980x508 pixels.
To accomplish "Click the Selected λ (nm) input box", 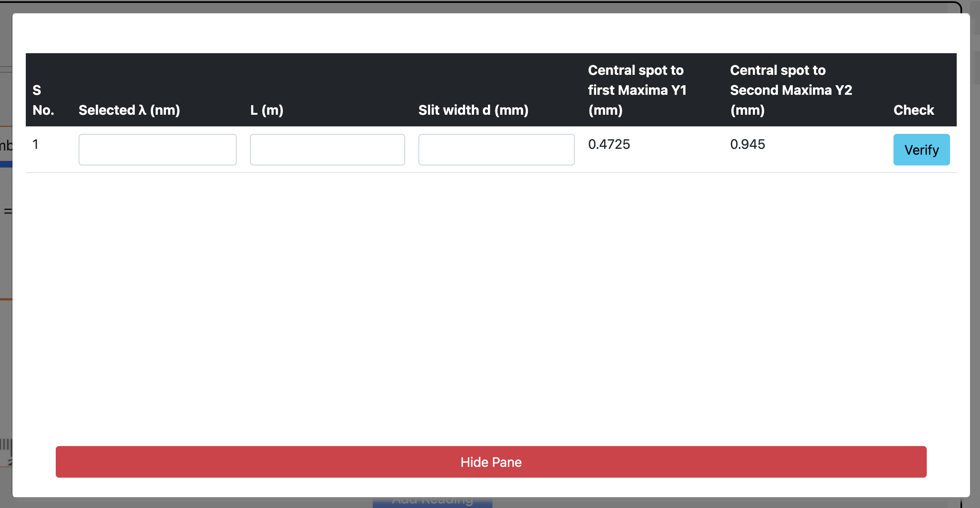I will 157,150.
